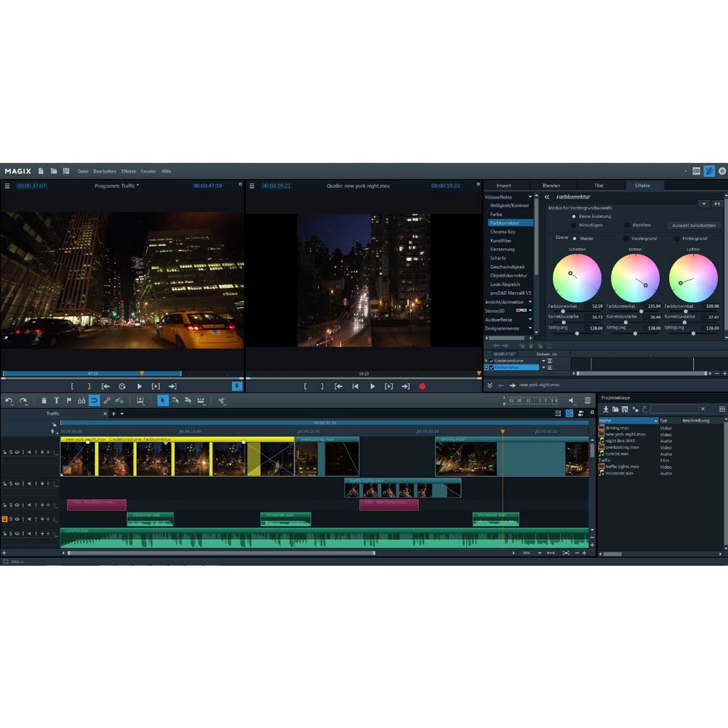Expand the Audioeffekte category
Viewport: 728px width, 728px height.
498,320
